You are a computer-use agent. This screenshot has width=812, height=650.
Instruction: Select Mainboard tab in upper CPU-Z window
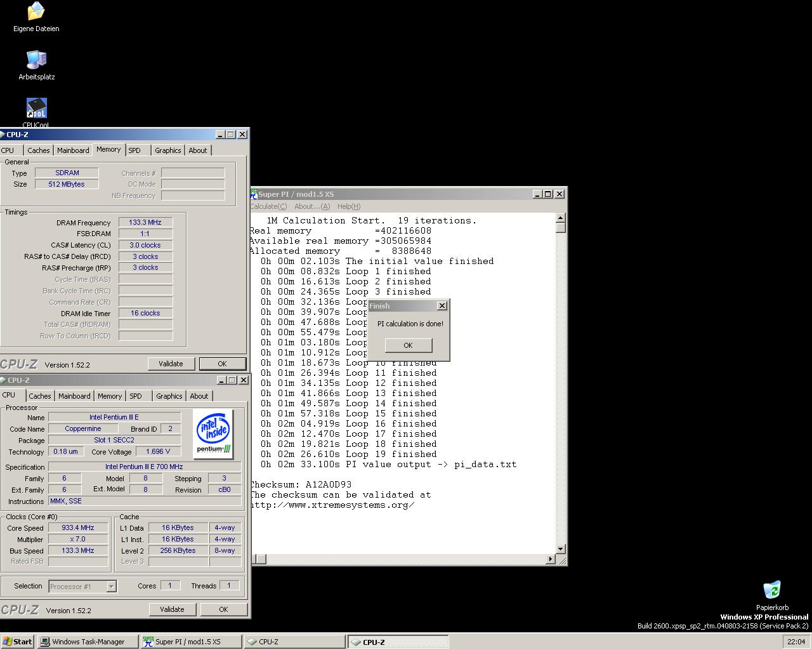[x=73, y=150]
